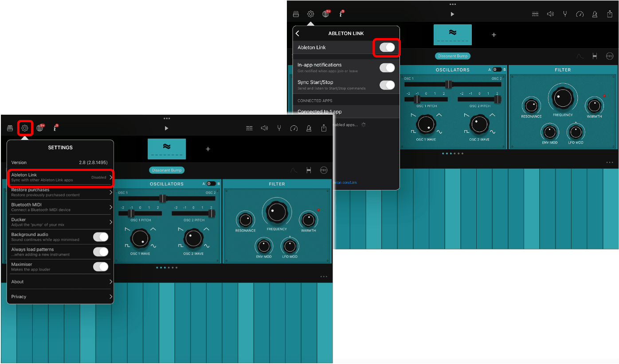Open tempo gauge icon in Ableton Link screenshot
619x364 pixels.
point(580,14)
